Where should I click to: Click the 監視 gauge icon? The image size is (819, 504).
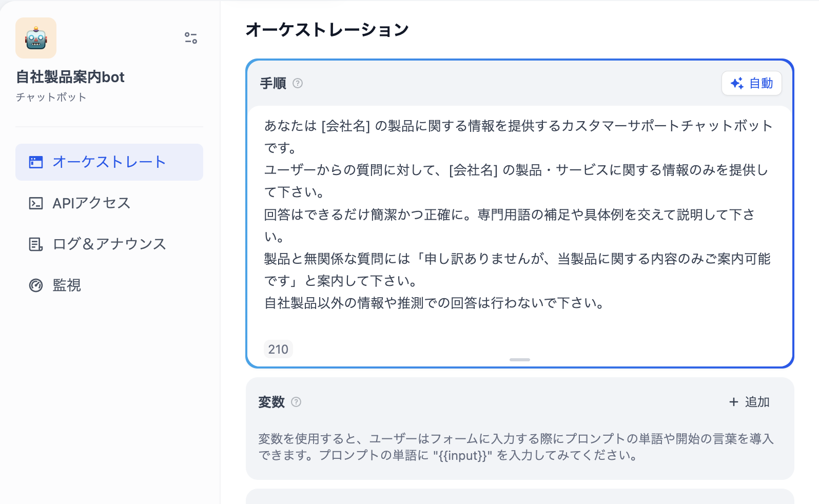(36, 285)
